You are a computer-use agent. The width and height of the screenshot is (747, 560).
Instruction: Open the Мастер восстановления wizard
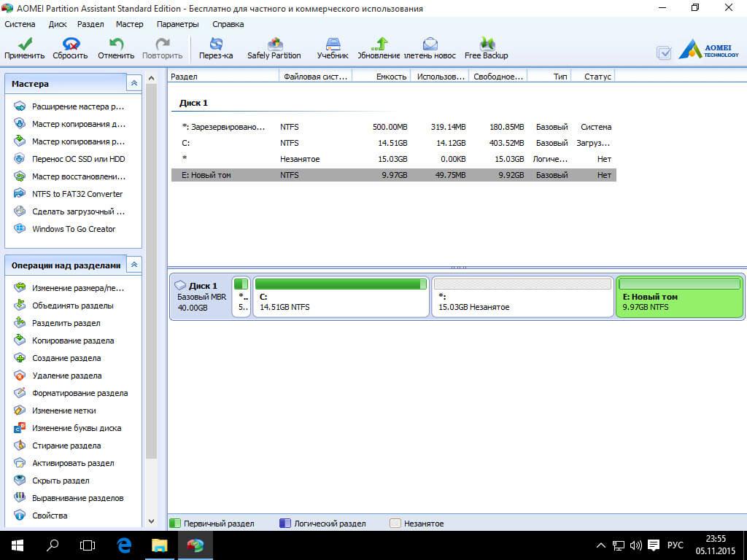[x=71, y=176]
